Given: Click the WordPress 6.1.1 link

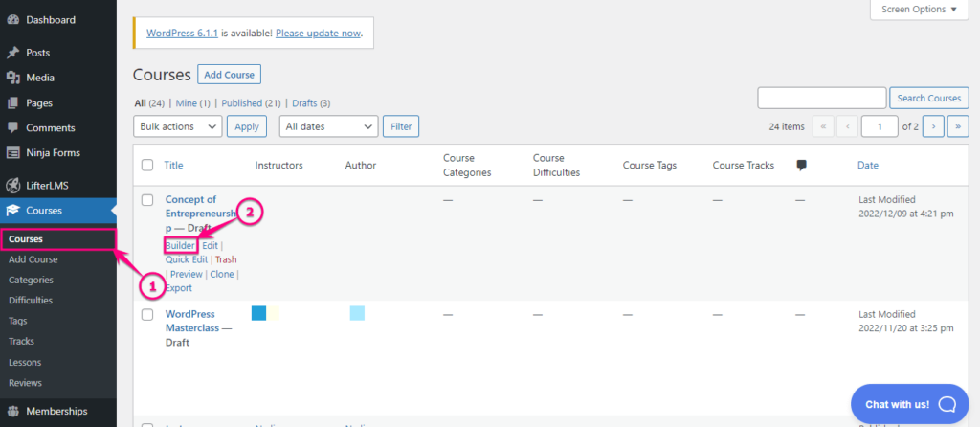Looking at the screenshot, I should 182,34.
